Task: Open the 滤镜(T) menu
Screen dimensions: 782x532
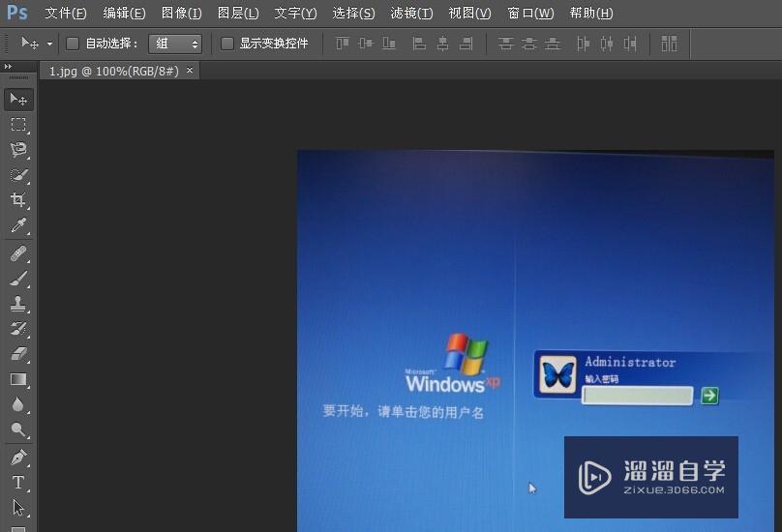Action: pos(411,13)
